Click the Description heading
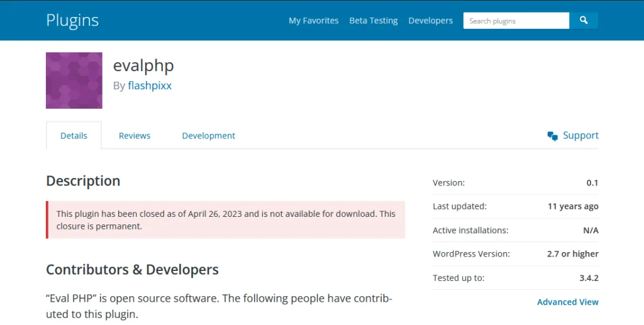Image resolution: width=644 pixels, height=325 pixels. coord(83,181)
